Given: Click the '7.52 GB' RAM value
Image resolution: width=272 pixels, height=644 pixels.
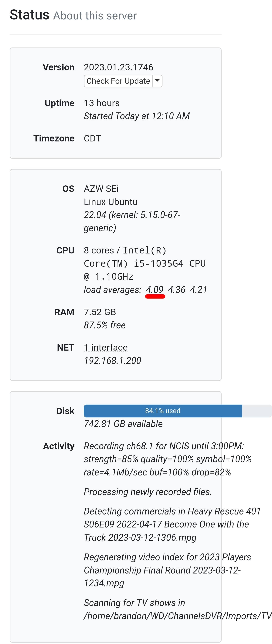Looking at the screenshot, I should point(100,312).
